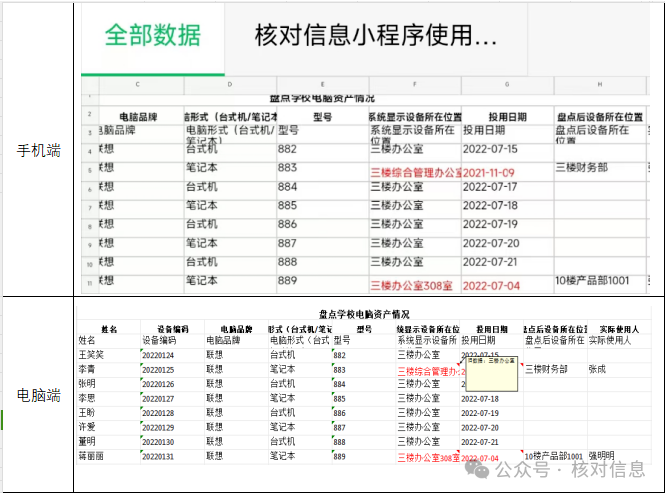Select column F header in mobile sheet
665x493 pixels.
(x=415, y=84)
